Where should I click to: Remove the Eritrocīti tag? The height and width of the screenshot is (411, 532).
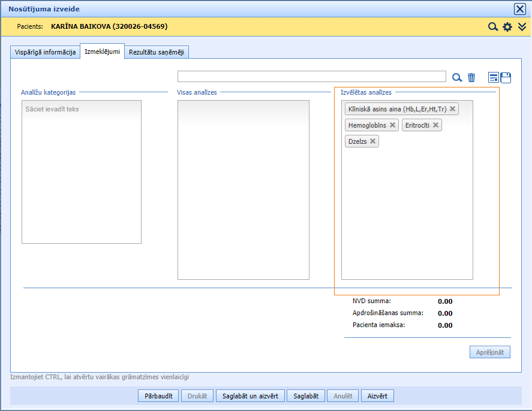(x=436, y=125)
